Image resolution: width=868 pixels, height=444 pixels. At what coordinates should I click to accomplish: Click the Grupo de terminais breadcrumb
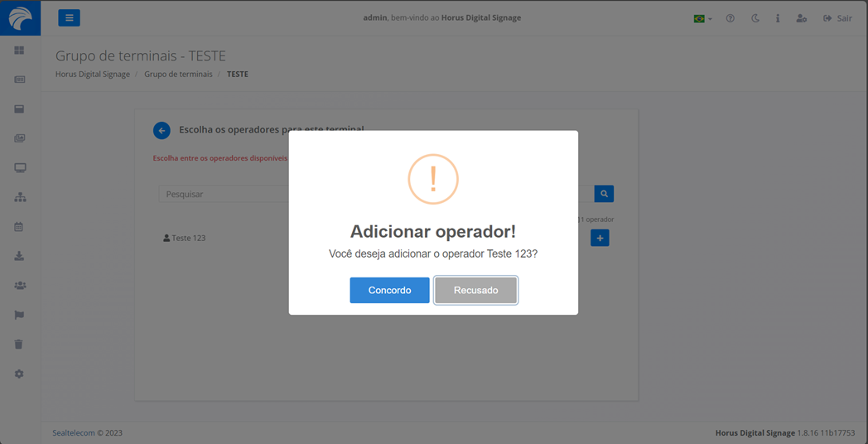[x=178, y=74]
